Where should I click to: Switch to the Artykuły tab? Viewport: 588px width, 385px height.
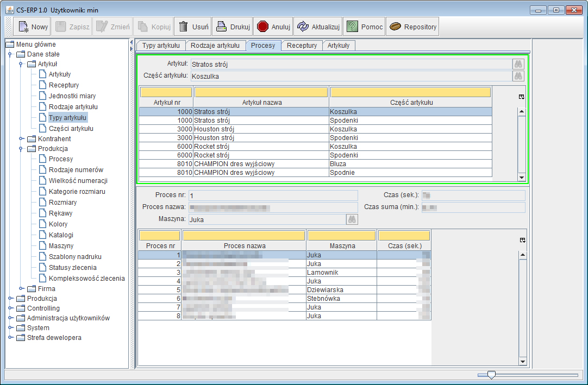339,46
